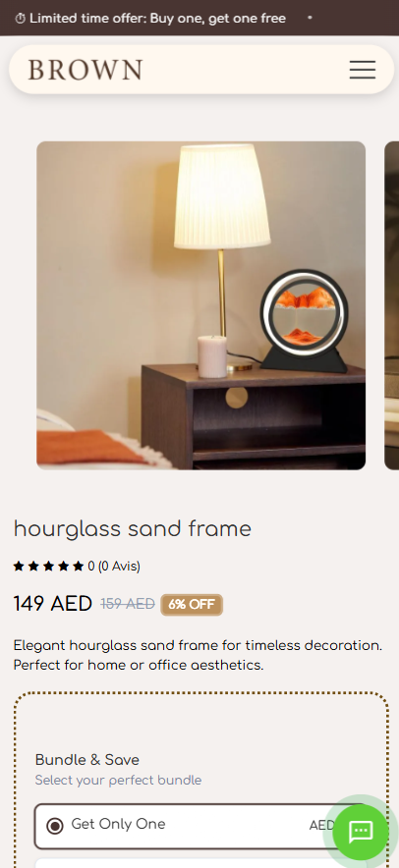Click the third rating star
Image resolution: width=399 pixels, height=868 pixels.
pos(49,566)
